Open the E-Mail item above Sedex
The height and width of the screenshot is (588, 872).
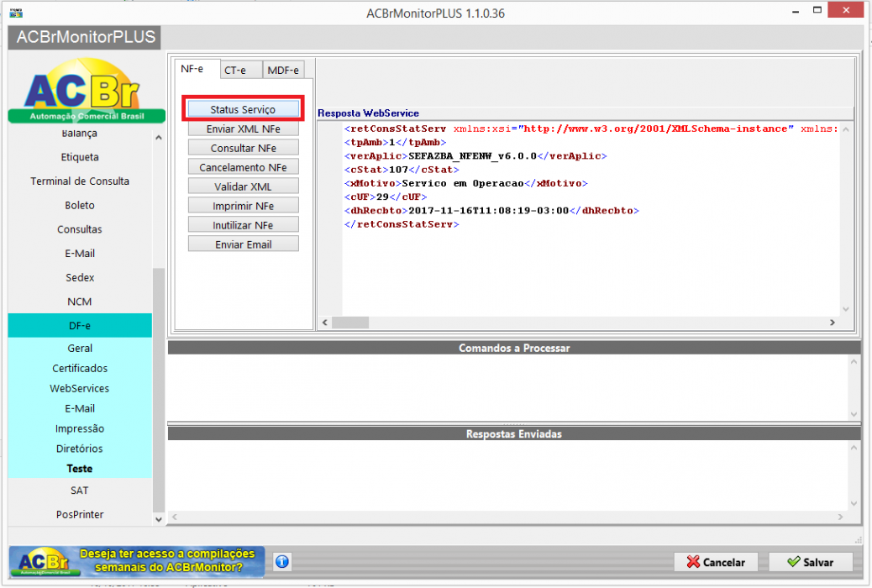[80, 253]
